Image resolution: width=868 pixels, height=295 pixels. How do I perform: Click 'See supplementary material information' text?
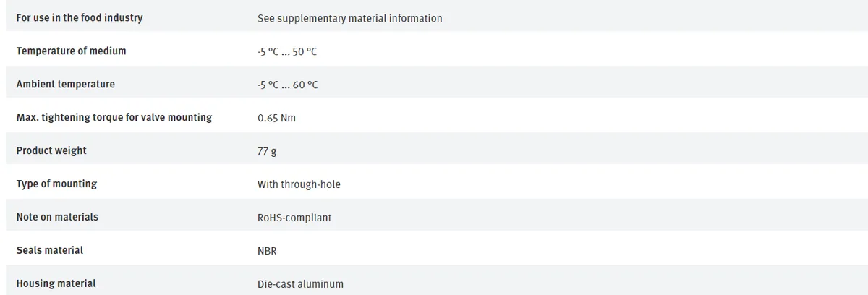coord(350,18)
